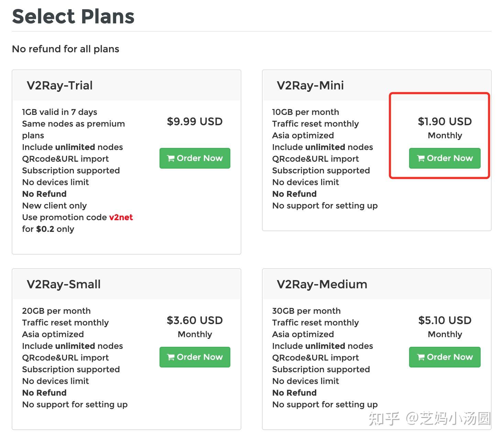This screenshot has width=504, height=439.
Task: Select the V2Ray-Mini plan title
Action: 310,85
